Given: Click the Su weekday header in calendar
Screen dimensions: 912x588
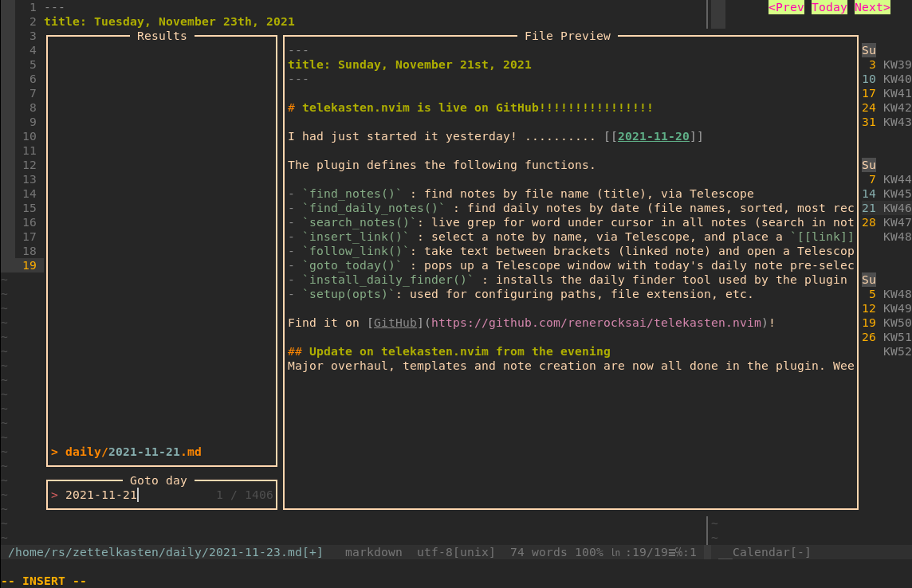Looking at the screenshot, I should 867,49.
